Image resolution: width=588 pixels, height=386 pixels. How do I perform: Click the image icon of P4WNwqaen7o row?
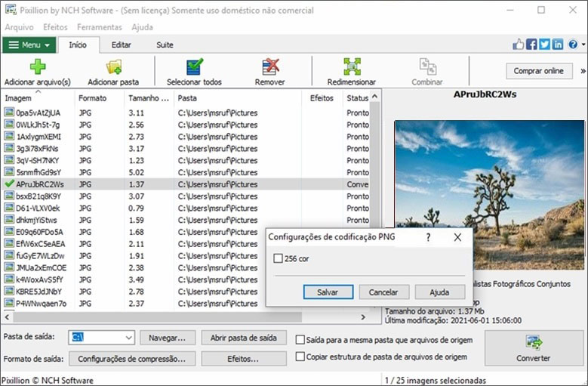[x=9, y=303]
